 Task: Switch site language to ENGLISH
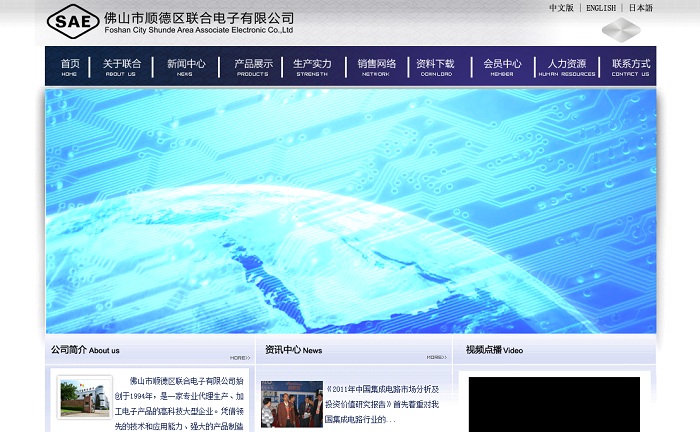click(601, 8)
